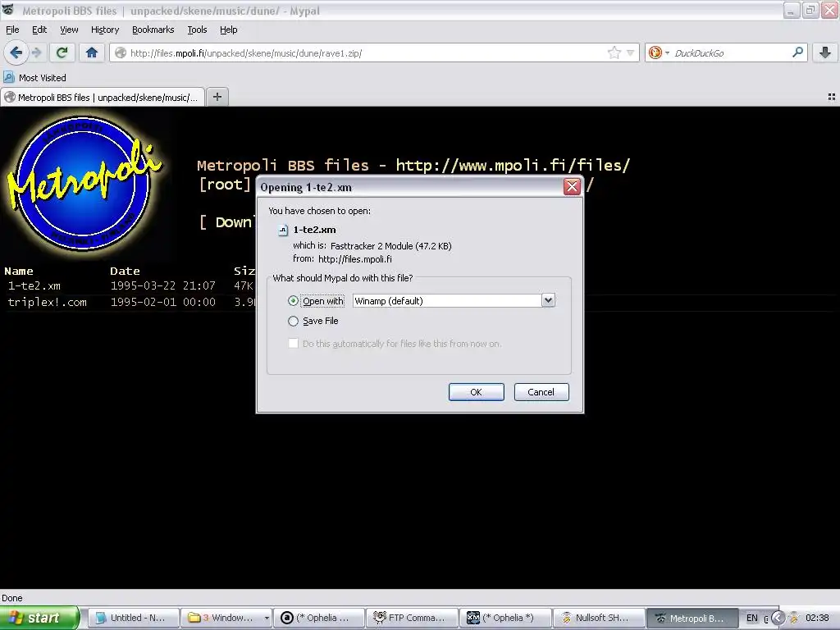This screenshot has height=630, width=840.
Task: Open the View menu
Action: click(x=69, y=30)
